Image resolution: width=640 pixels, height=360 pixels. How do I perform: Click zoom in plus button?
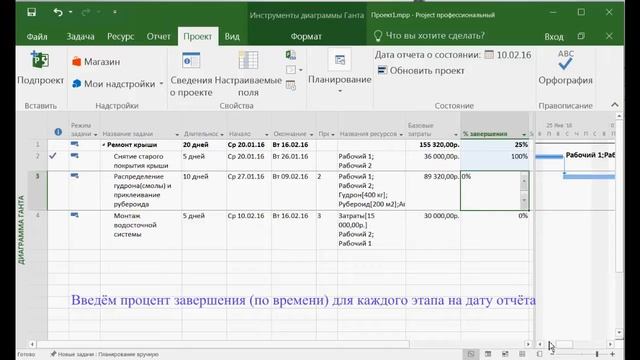pos(613,354)
